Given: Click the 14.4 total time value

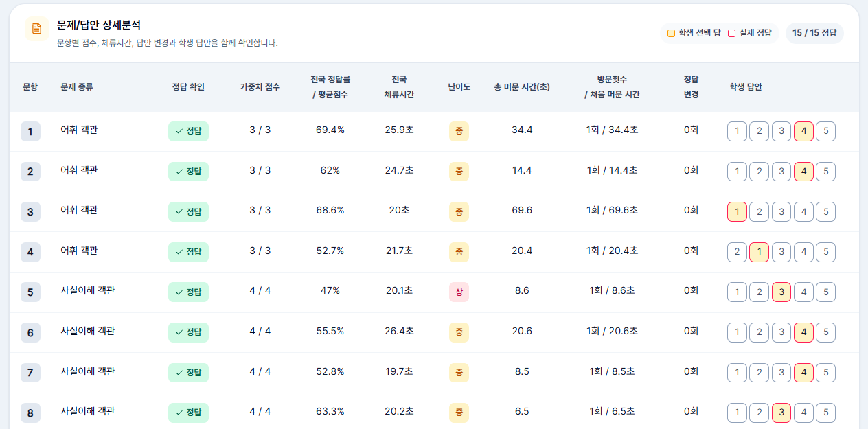Looking at the screenshot, I should (x=522, y=170).
